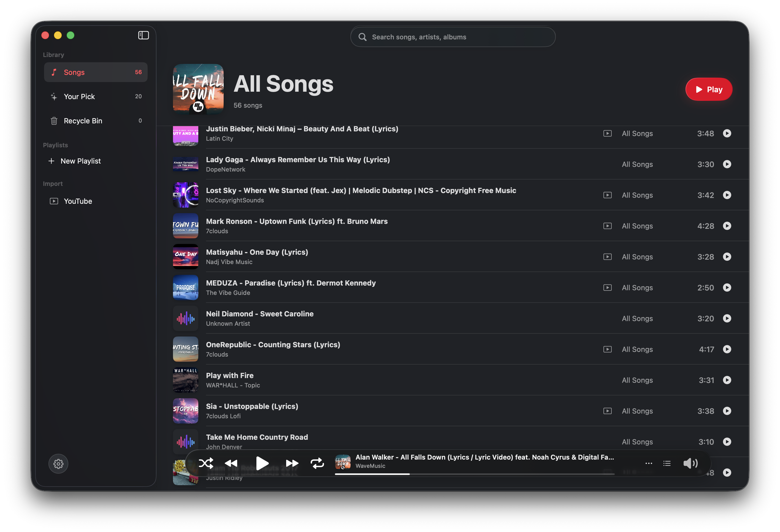This screenshot has height=532, width=780.
Task: Click the magnifier icon in search bar
Action: click(362, 37)
